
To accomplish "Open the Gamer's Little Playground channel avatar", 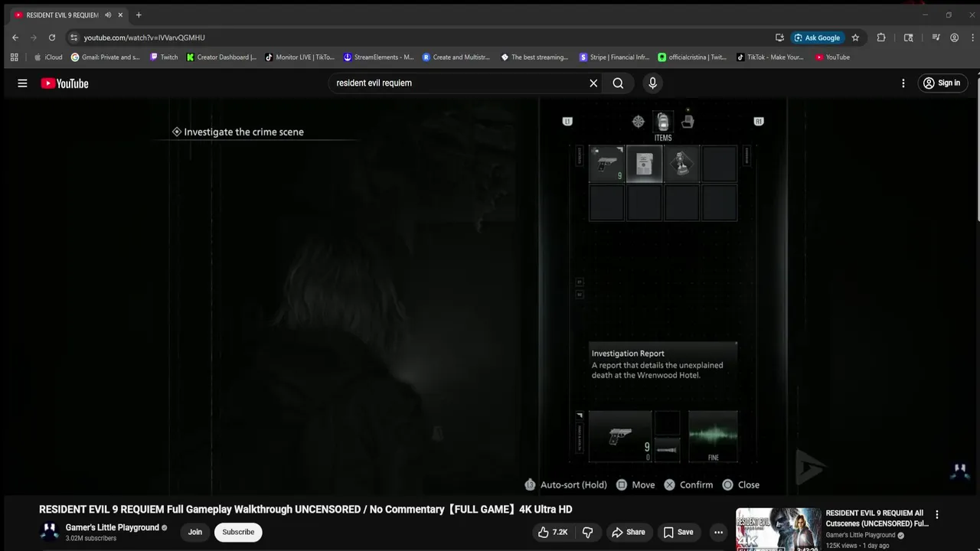I will [x=49, y=532].
